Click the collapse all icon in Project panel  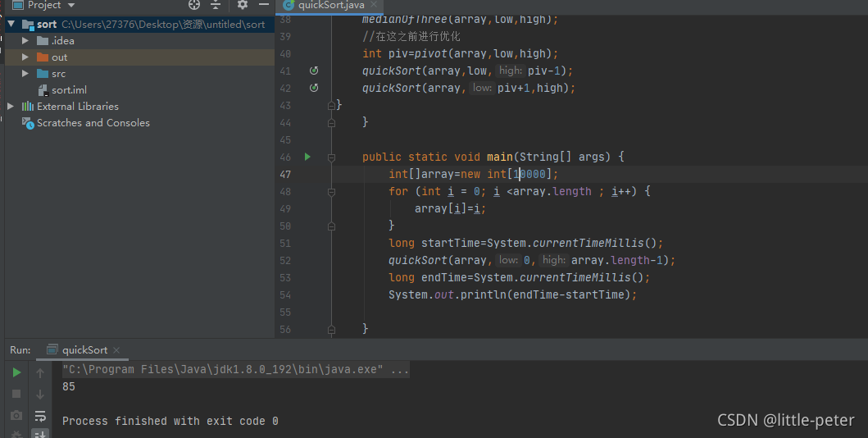pyautogui.click(x=216, y=5)
